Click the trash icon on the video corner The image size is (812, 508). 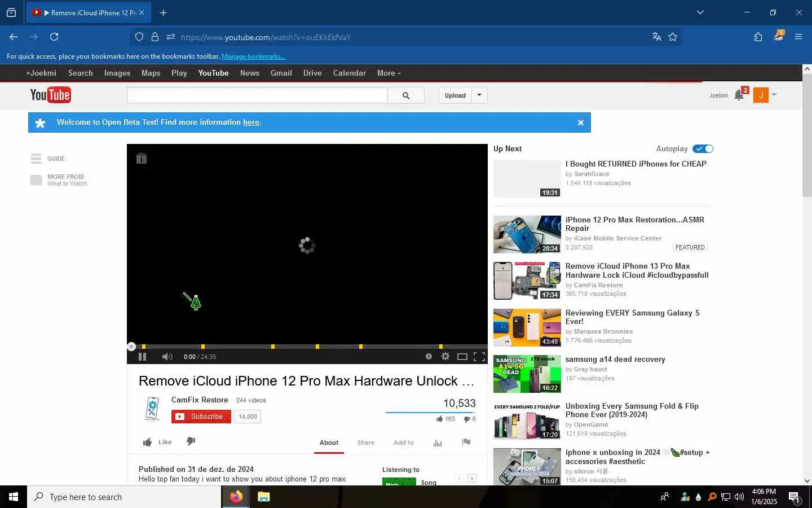[142, 159]
